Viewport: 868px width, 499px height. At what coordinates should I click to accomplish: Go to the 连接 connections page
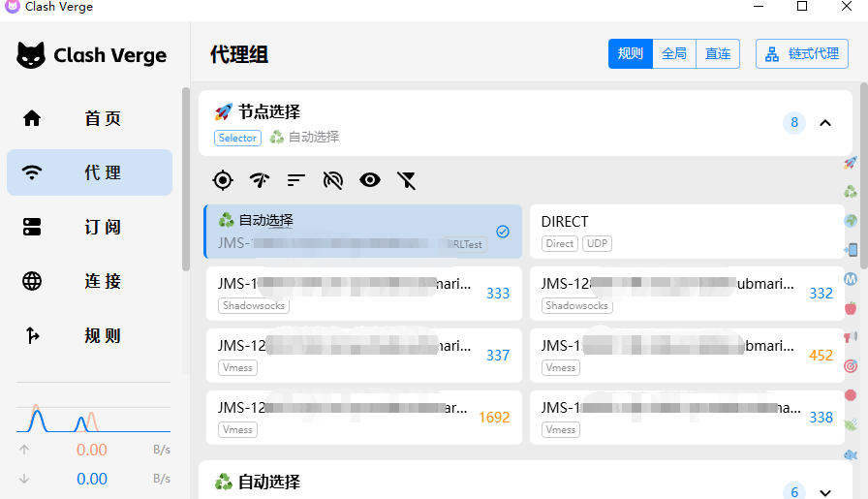coord(90,281)
